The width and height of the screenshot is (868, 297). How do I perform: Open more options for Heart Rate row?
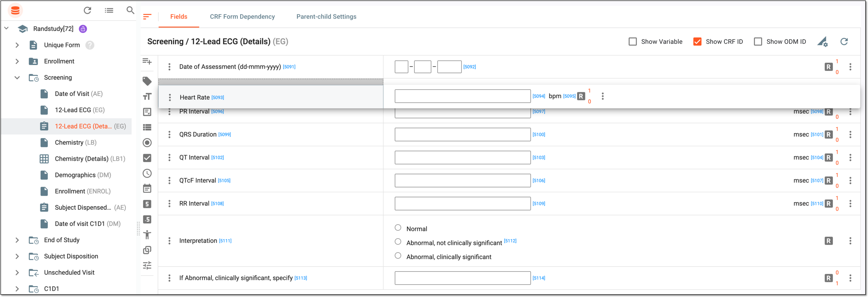tap(603, 96)
